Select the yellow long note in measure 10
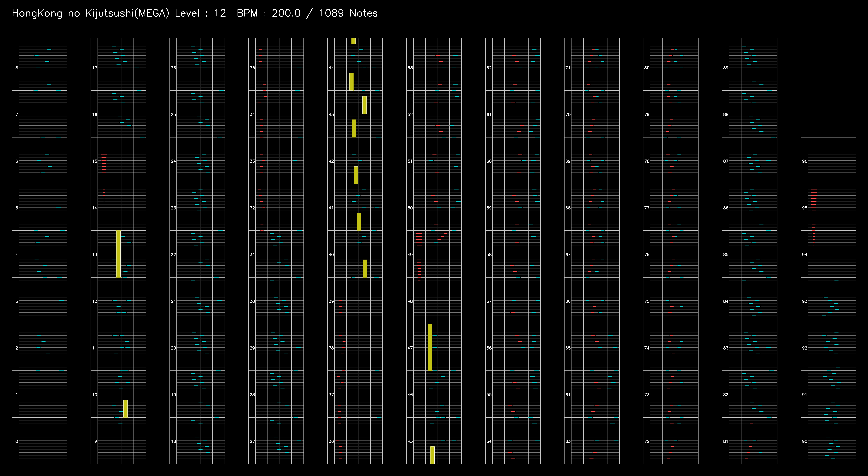The height and width of the screenshot is (476, 868). pyautogui.click(x=125, y=408)
